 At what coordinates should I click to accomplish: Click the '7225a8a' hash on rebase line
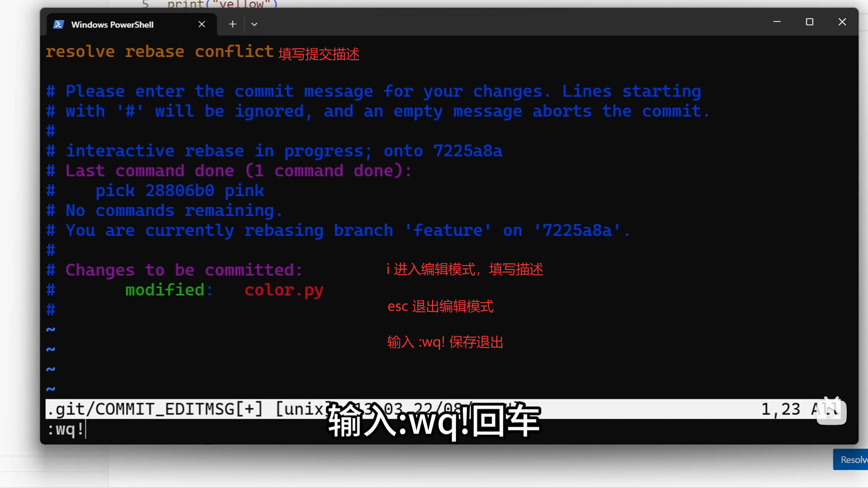467,151
